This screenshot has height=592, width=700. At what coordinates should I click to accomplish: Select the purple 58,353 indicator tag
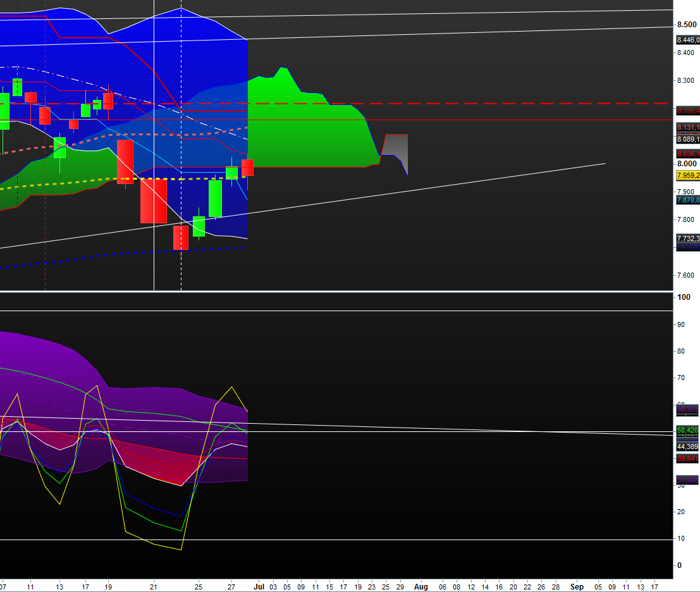pos(687,409)
